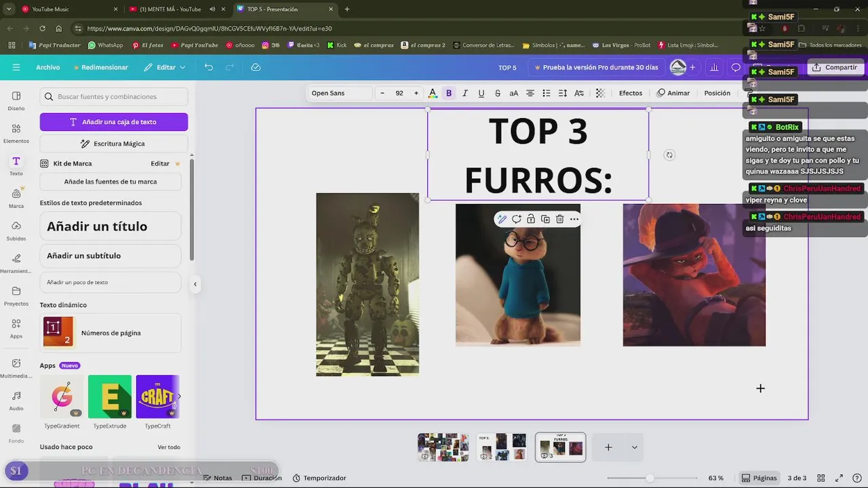Toggle uppercase aA formatting
The width and height of the screenshot is (868, 488).
tap(514, 93)
